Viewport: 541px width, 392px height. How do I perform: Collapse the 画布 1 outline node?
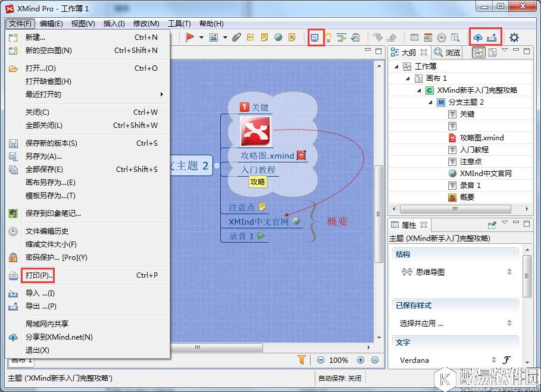tap(408, 79)
